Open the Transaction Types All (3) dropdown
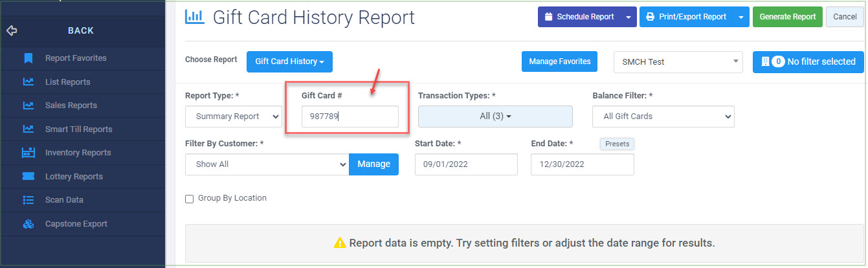The width and height of the screenshot is (868, 268). (x=495, y=117)
